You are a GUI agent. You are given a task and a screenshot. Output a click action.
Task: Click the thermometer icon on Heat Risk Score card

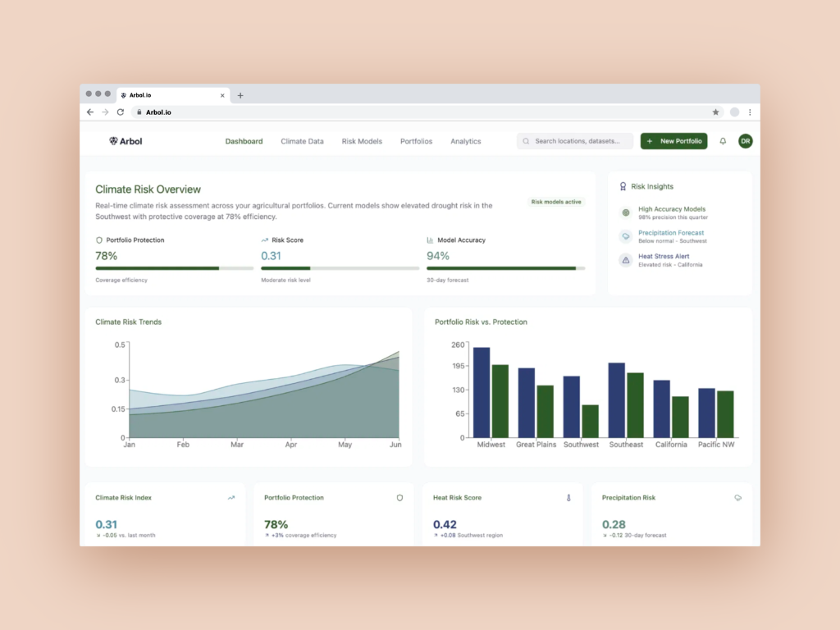coord(568,498)
